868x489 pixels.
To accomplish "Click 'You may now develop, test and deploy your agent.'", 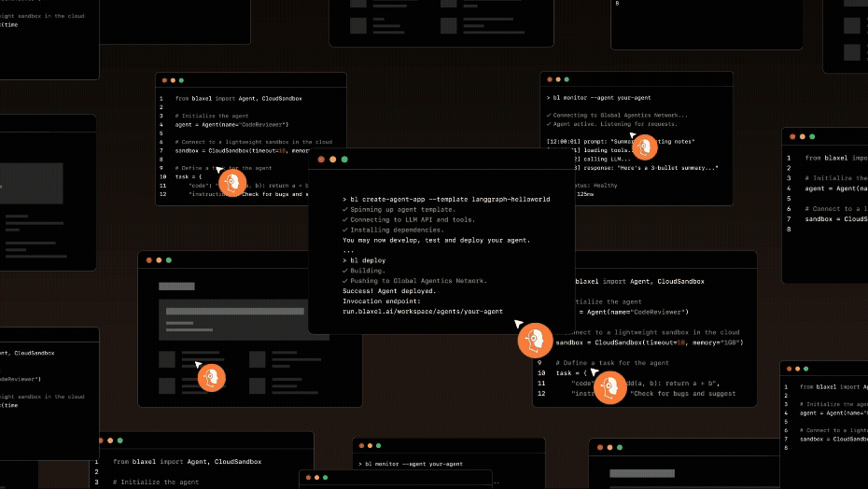I will [x=436, y=241].
